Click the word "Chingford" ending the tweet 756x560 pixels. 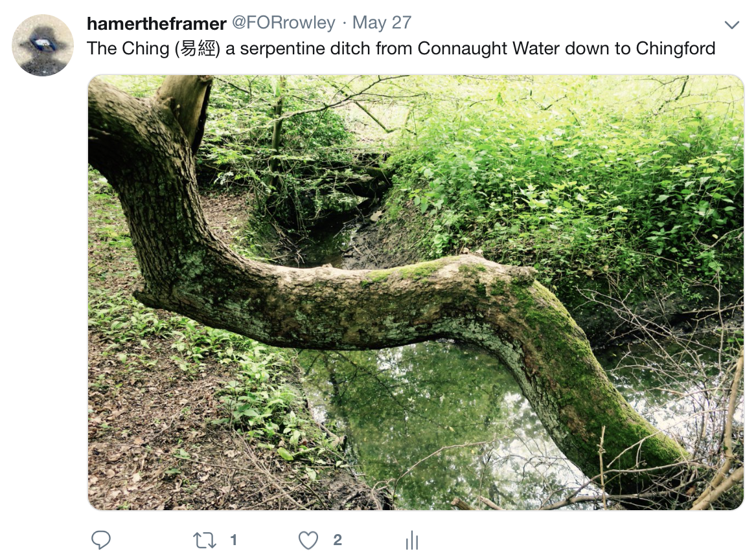pyautogui.click(x=676, y=48)
